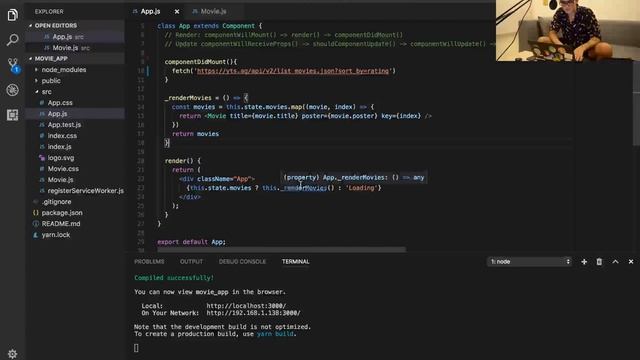Open Movie.js in the src folder
Image resolution: width=640 pixels, height=360 pixels.
click(x=75, y=180)
